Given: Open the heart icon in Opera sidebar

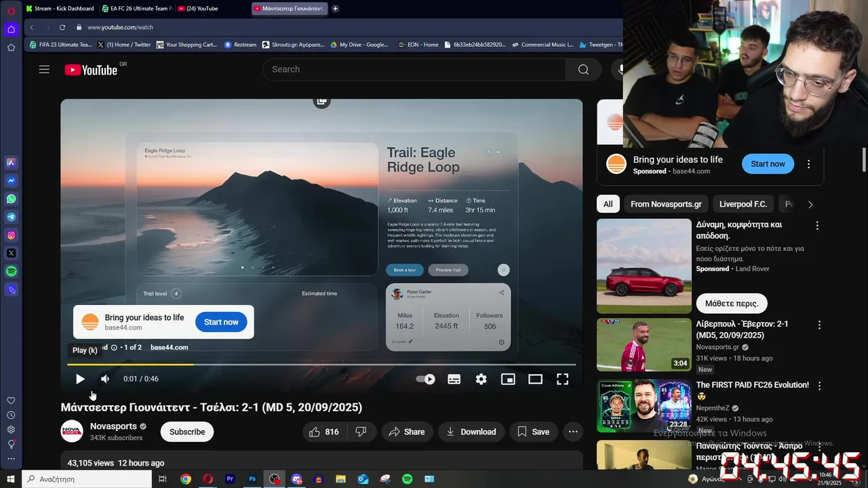Looking at the screenshot, I should [11, 401].
